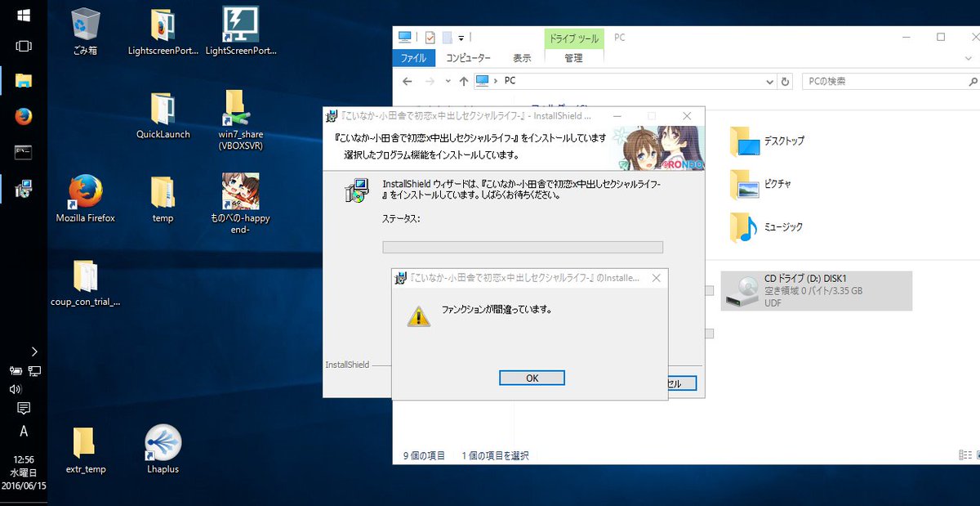Click the volume speaker tray icon

tap(16, 389)
